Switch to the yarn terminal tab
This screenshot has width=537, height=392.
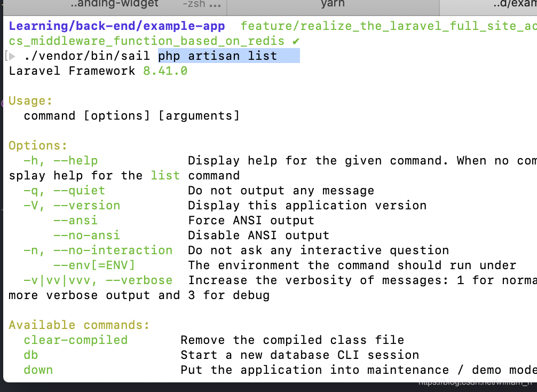(x=333, y=6)
